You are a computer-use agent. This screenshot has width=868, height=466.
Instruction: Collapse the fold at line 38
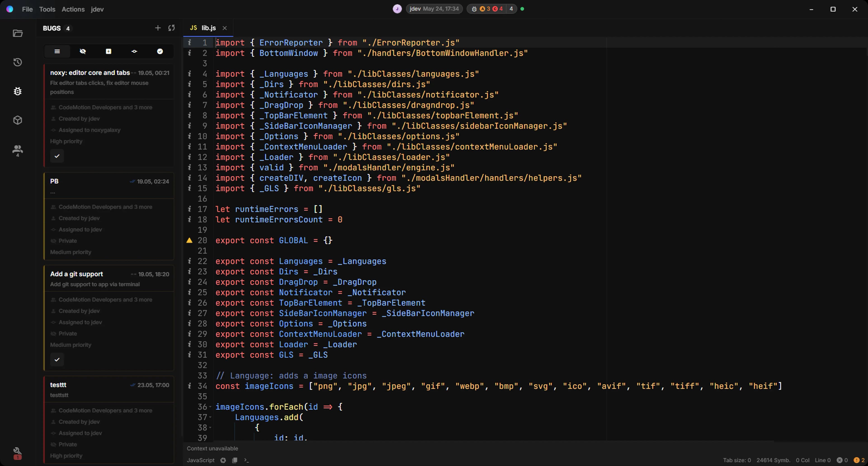pyautogui.click(x=210, y=428)
